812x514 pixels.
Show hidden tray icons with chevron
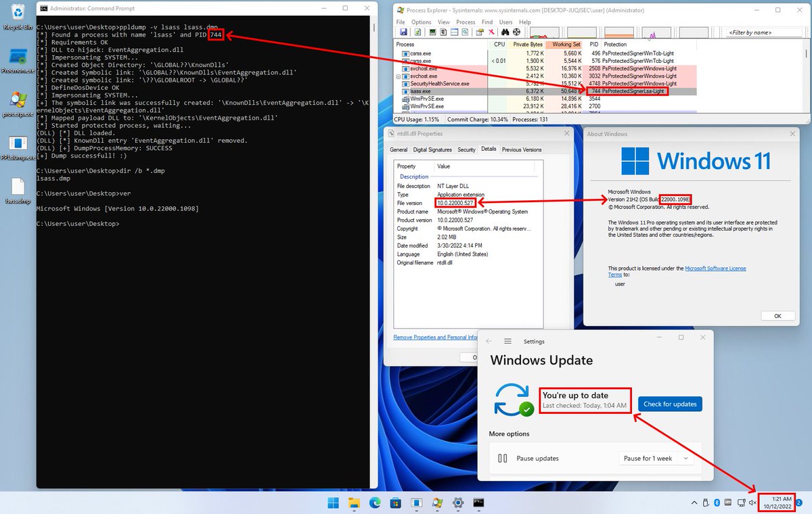click(x=694, y=503)
